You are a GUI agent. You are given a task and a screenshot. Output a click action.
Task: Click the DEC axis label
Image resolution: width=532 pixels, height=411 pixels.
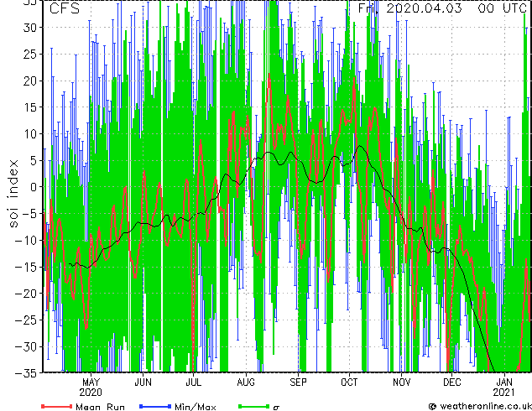click(452, 382)
